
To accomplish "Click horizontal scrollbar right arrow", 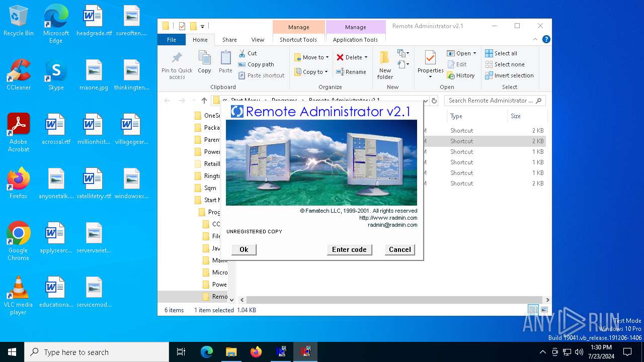I will coord(547,300).
